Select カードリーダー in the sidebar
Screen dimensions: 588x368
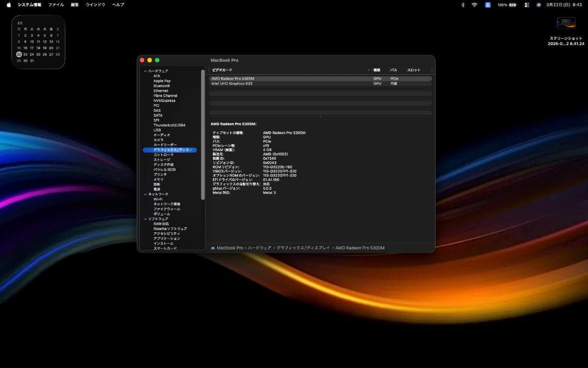click(x=165, y=144)
